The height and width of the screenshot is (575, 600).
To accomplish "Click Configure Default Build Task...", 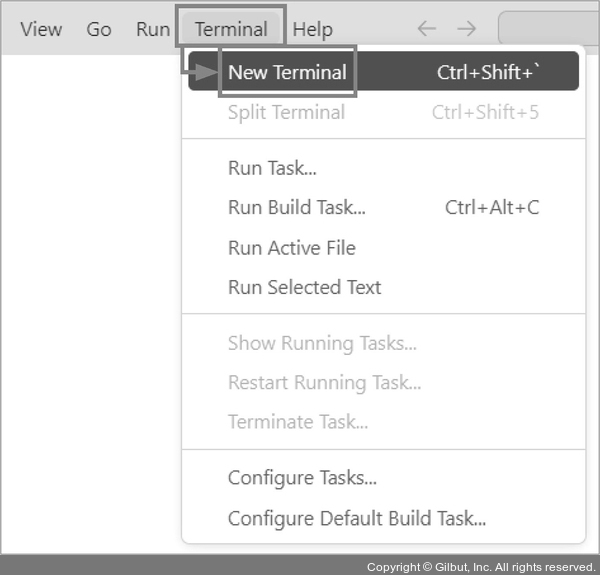I will (357, 518).
